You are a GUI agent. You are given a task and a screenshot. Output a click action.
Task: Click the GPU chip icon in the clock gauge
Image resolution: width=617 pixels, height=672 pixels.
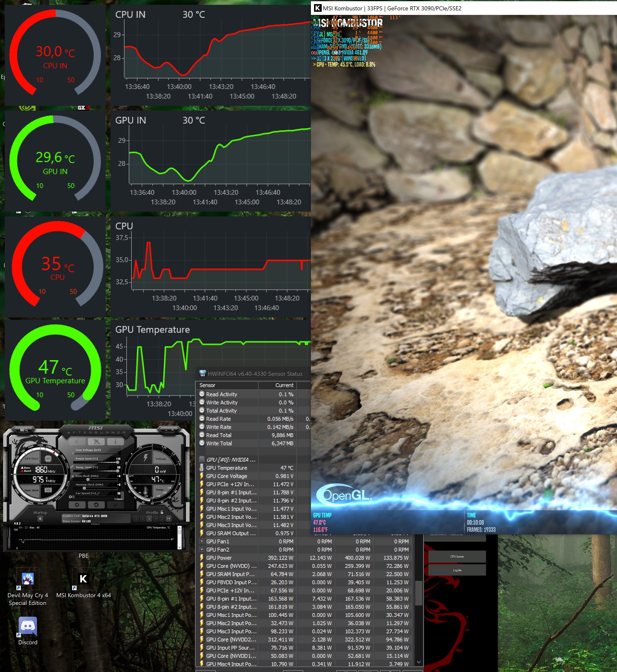[x=48, y=459]
